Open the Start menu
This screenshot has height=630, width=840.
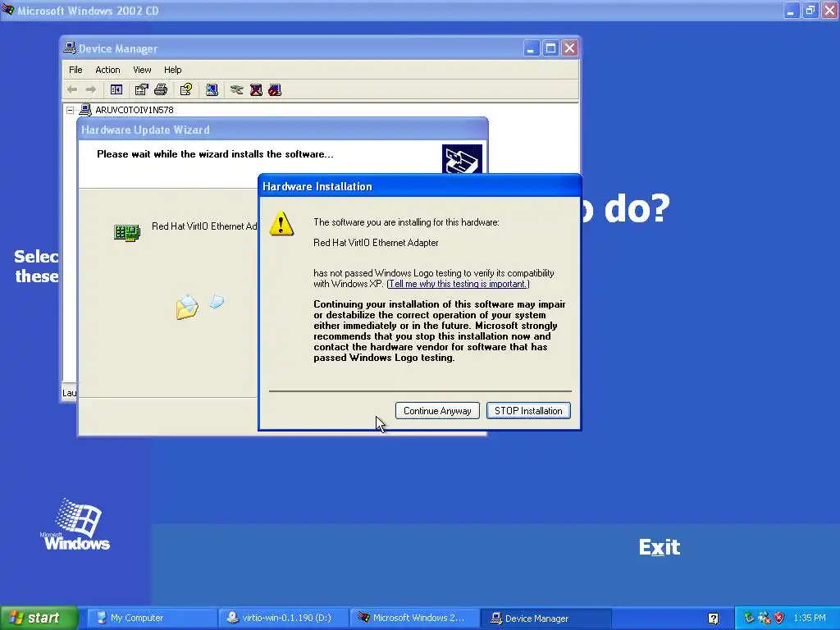click(39, 618)
